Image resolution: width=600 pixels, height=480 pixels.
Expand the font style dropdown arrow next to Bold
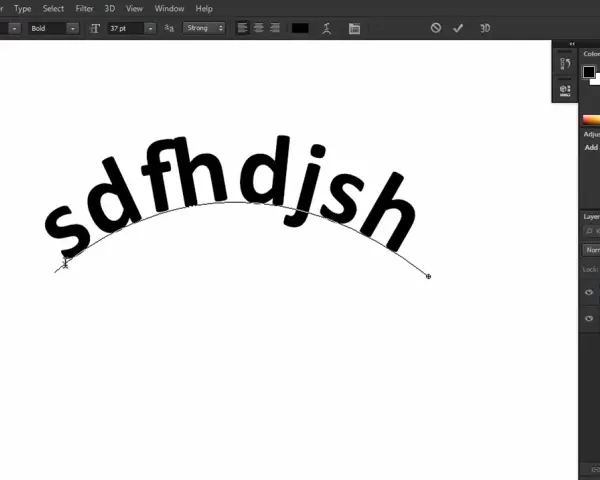73,28
